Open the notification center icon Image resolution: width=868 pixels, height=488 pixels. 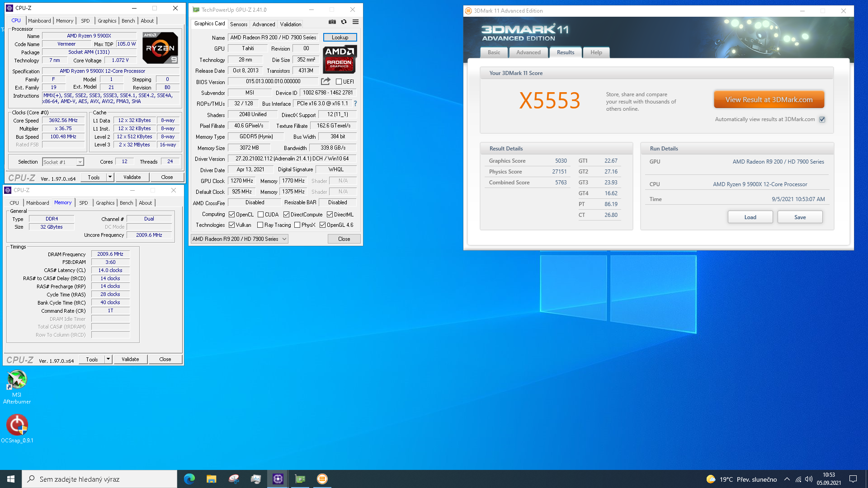pyautogui.click(x=853, y=479)
